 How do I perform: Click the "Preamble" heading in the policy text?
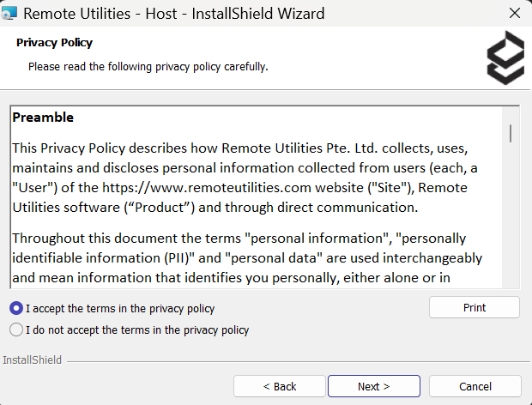pos(43,118)
